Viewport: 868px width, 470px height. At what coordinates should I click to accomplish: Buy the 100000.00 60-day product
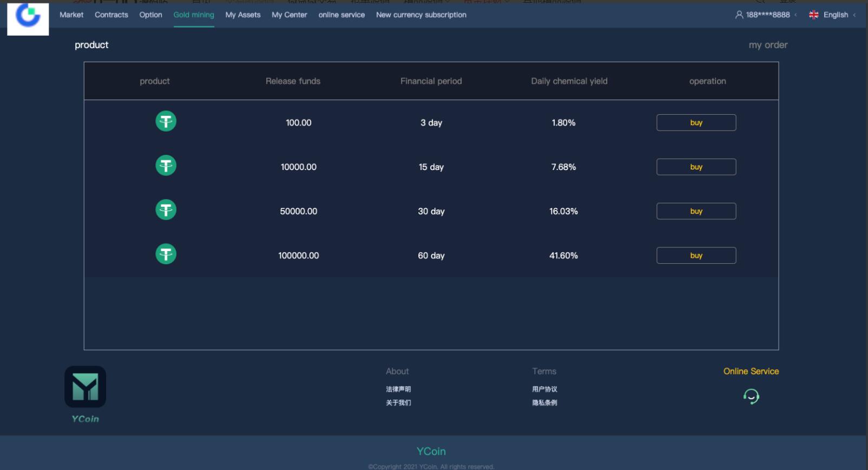point(696,256)
